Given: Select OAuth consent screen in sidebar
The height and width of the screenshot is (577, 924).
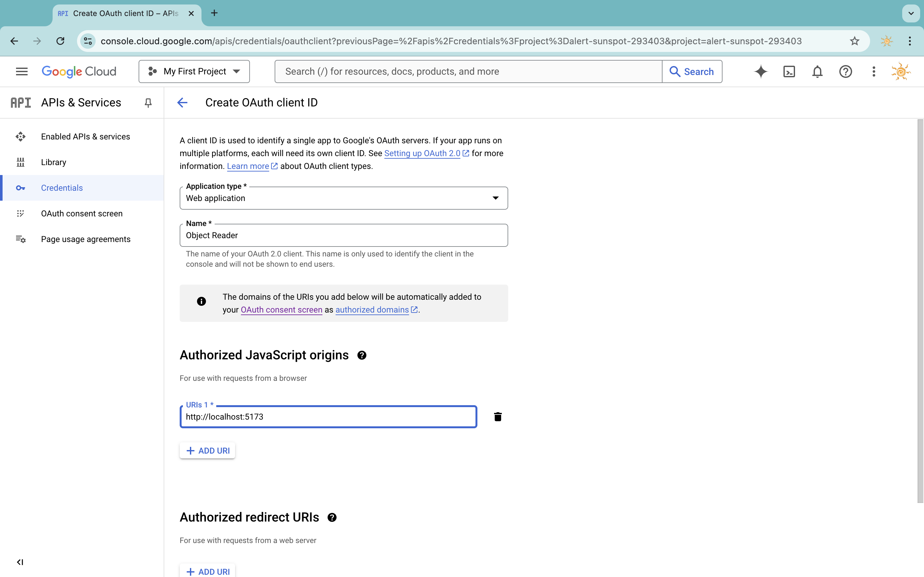Looking at the screenshot, I should tap(81, 213).
